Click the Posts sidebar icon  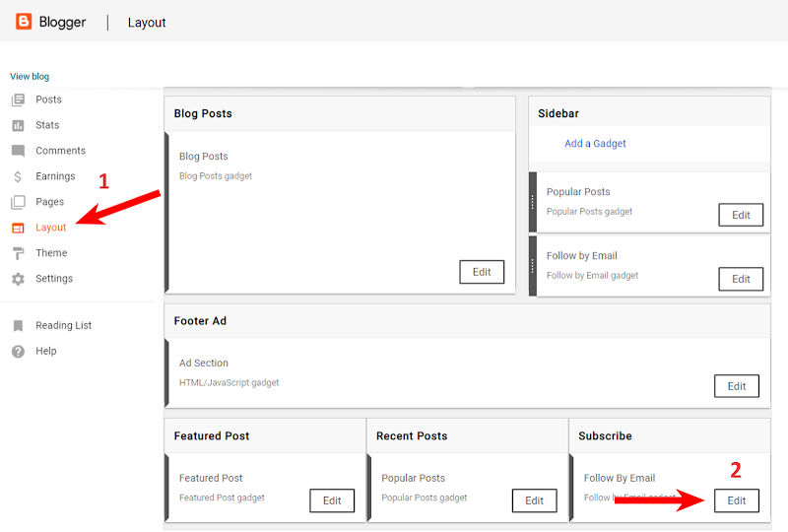[18, 100]
